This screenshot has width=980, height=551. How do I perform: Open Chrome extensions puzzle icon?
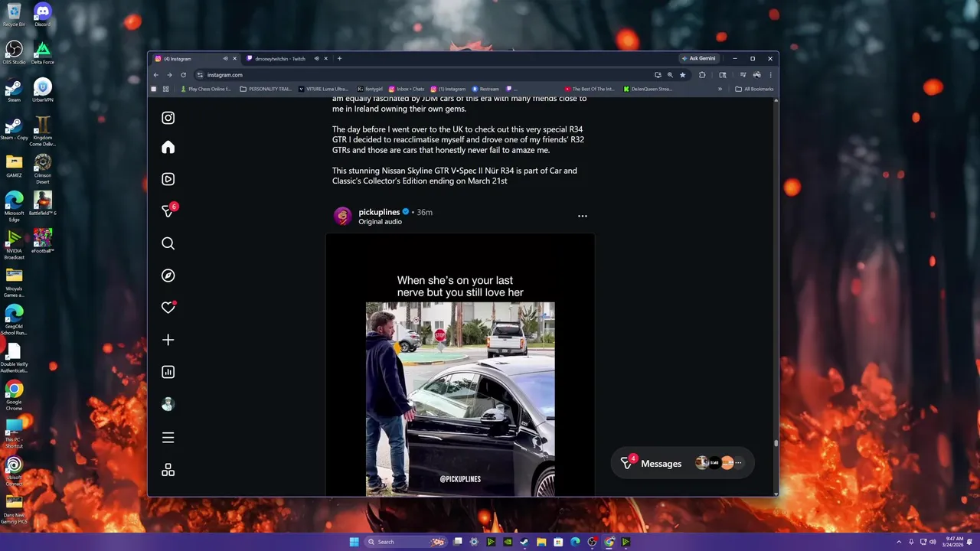702,75
